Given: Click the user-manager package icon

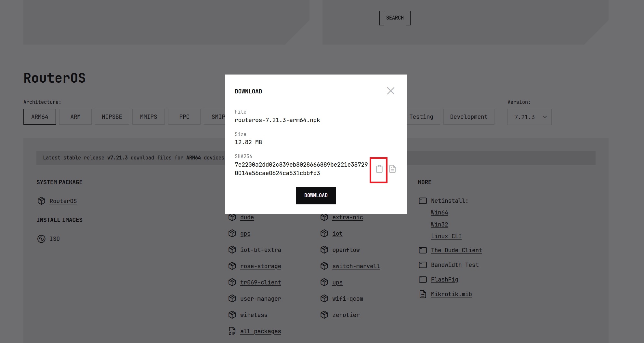Looking at the screenshot, I should 232,298.
